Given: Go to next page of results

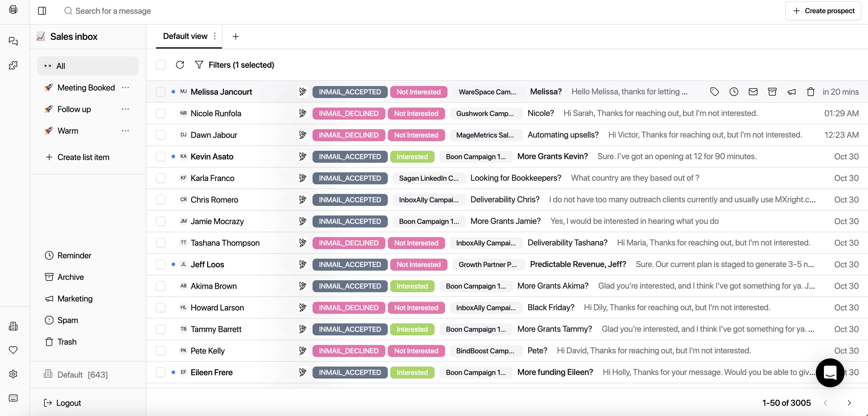Looking at the screenshot, I should tap(849, 403).
